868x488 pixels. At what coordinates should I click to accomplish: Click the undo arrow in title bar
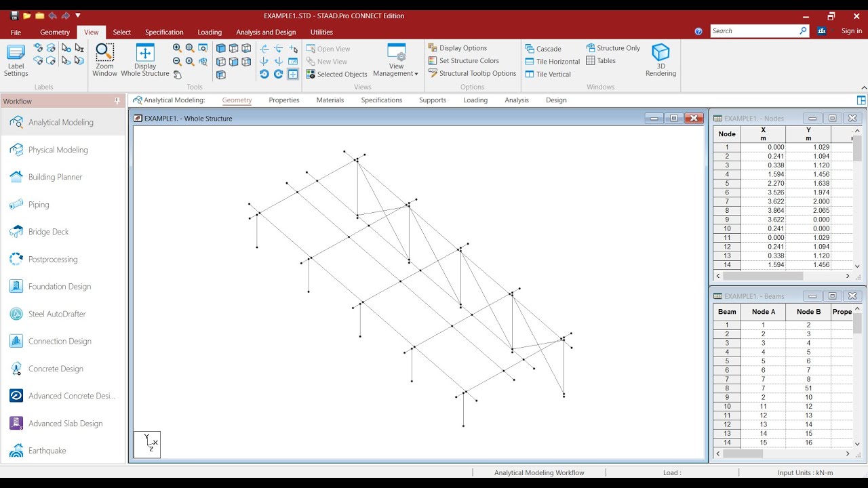53,16
